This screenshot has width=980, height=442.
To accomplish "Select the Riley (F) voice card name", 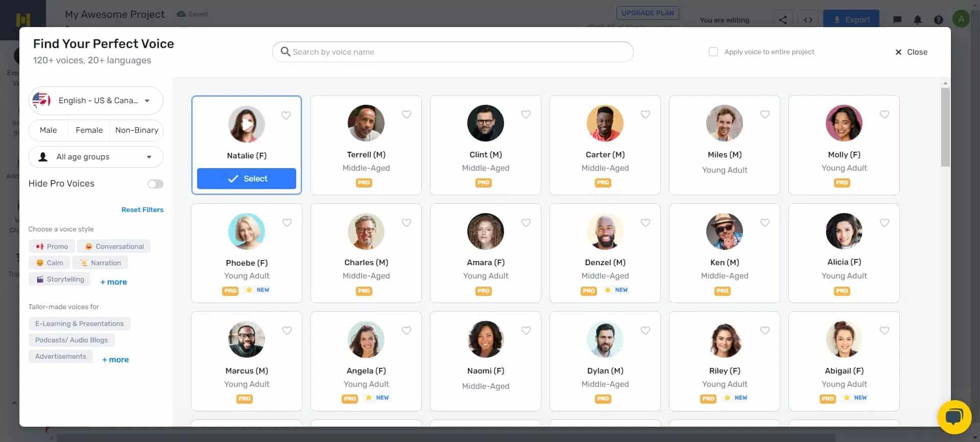I will tap(725, 370).
